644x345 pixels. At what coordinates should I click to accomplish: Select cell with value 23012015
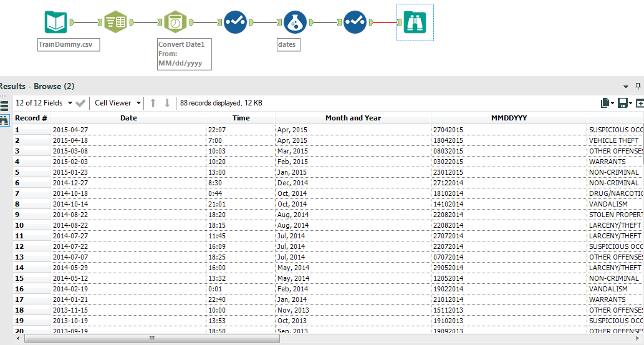(x=509, y=172)
